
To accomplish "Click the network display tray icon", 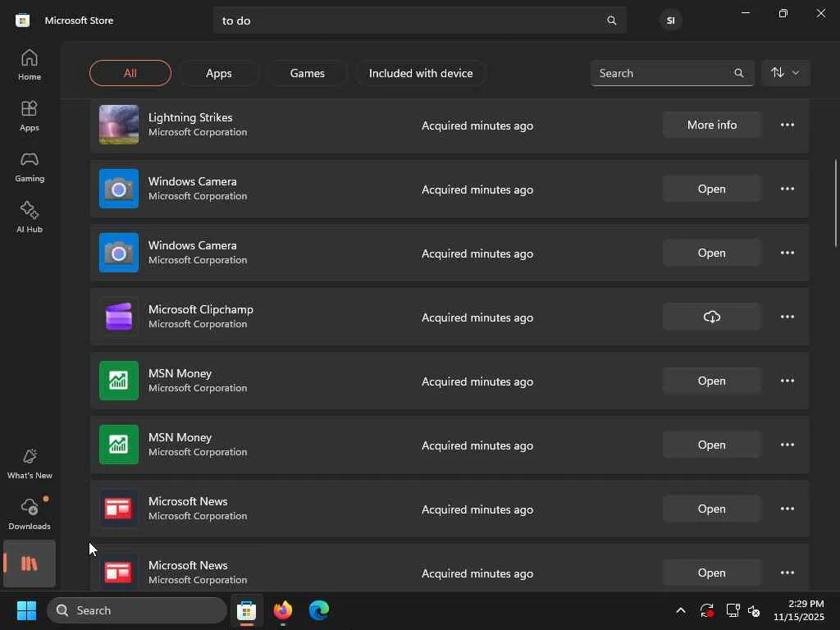I will point(733,610).
